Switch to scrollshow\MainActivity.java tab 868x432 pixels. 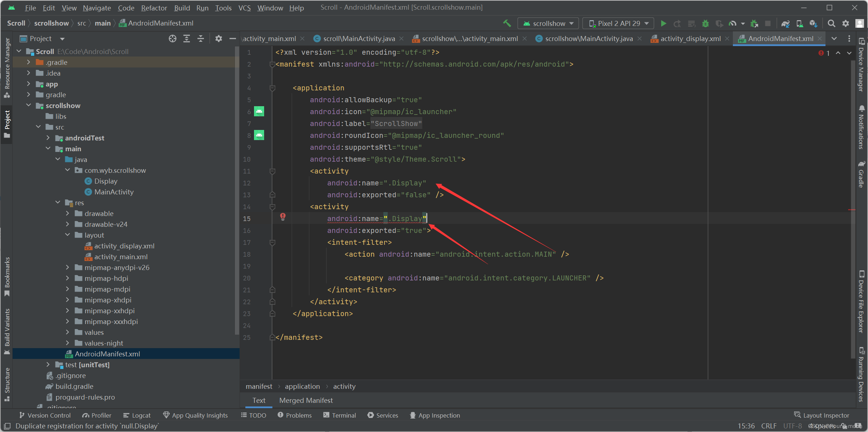(589, 39)
